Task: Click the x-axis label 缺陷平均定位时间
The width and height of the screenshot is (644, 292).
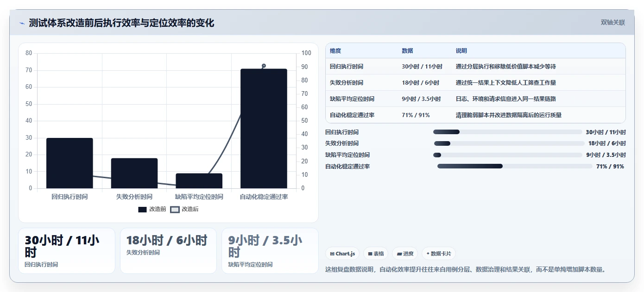Action: click(199, 197)
